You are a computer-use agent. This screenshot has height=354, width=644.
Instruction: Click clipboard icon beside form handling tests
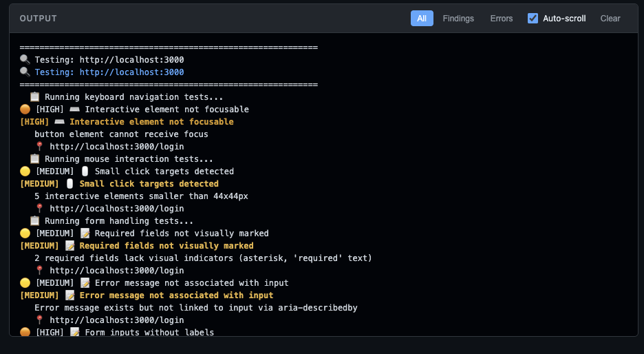pyautogui.click(x=34, y=221)
